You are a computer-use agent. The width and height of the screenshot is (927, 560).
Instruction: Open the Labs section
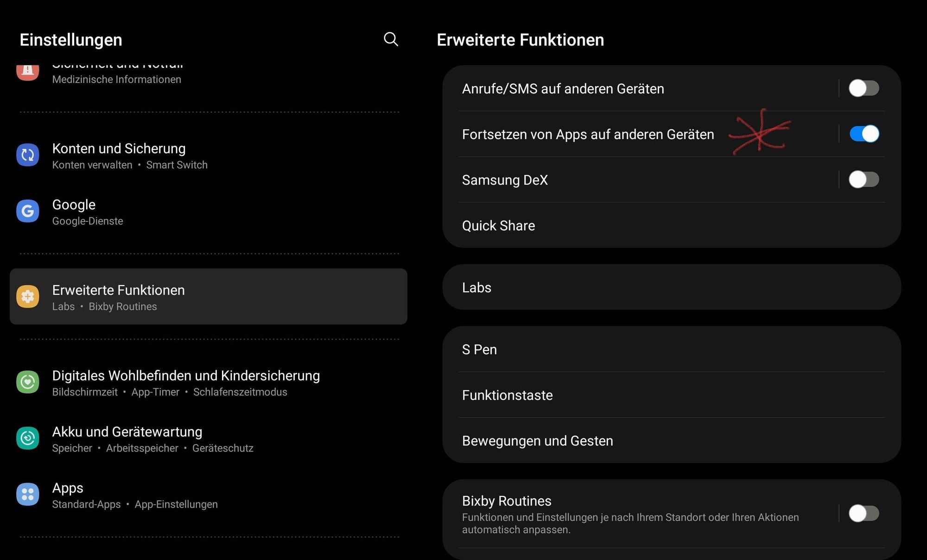pyautogui.click(x=672, y=287)
